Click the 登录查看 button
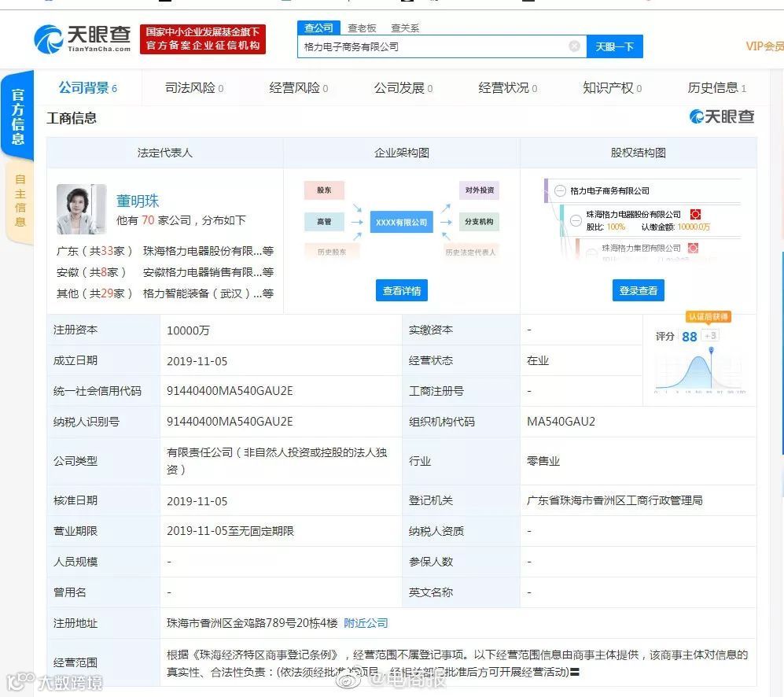Screen dimensions: 784x697 tap(638, 290)
